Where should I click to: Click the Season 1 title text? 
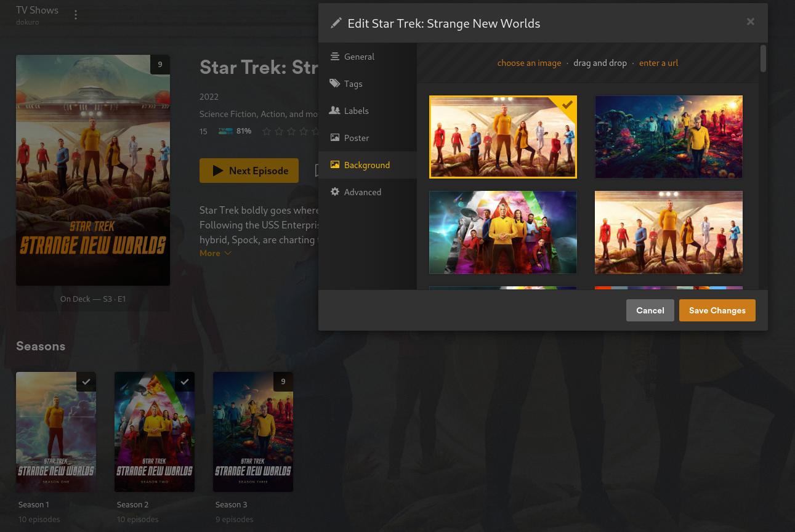coord(34,504)
